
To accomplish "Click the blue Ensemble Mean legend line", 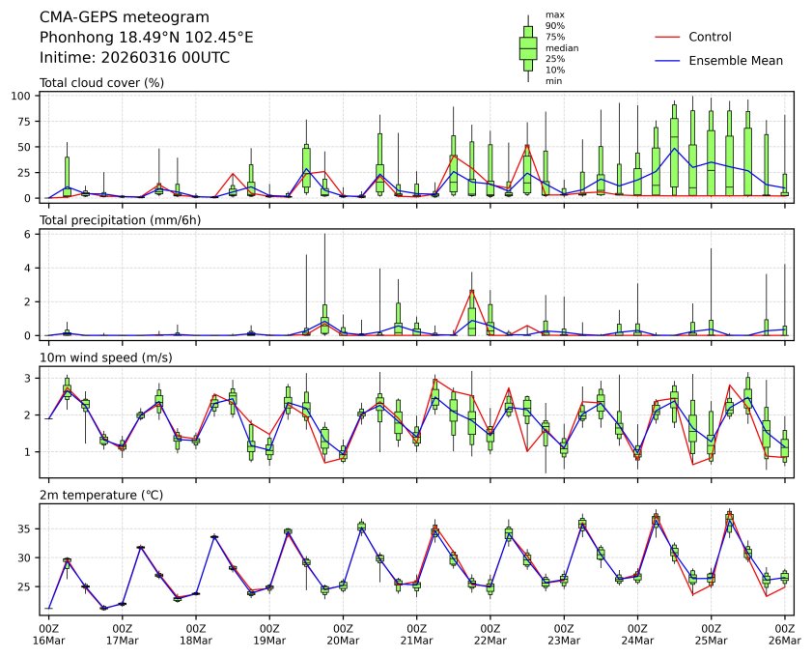I will pos(668,60).
